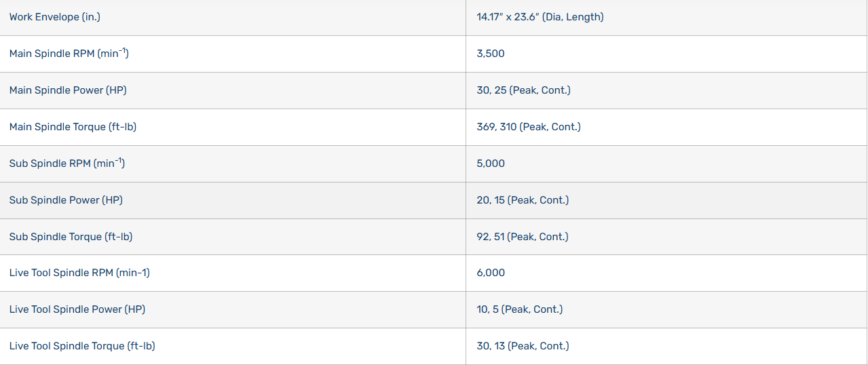The width and height of the screenshot is (868, 365).
Task: Click the Main Spindle RPM label
Action: coord(69,54)
